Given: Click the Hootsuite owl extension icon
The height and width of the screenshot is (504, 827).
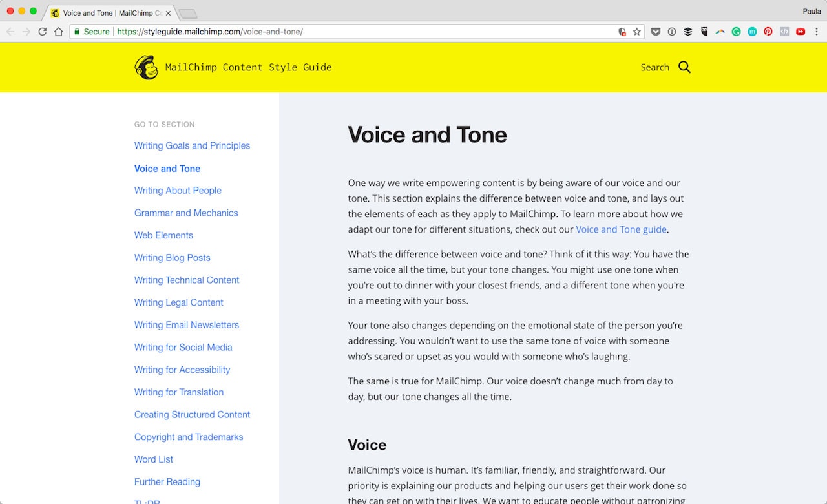Looking at the screenshot, I should click(x=704, y=32).
